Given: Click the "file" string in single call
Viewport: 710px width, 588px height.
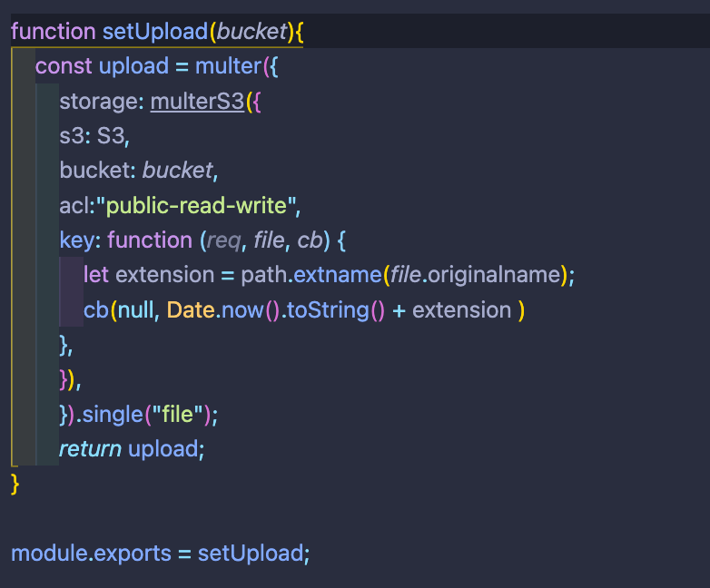Looking at the screenshot, I should click(x=178, y=415).
